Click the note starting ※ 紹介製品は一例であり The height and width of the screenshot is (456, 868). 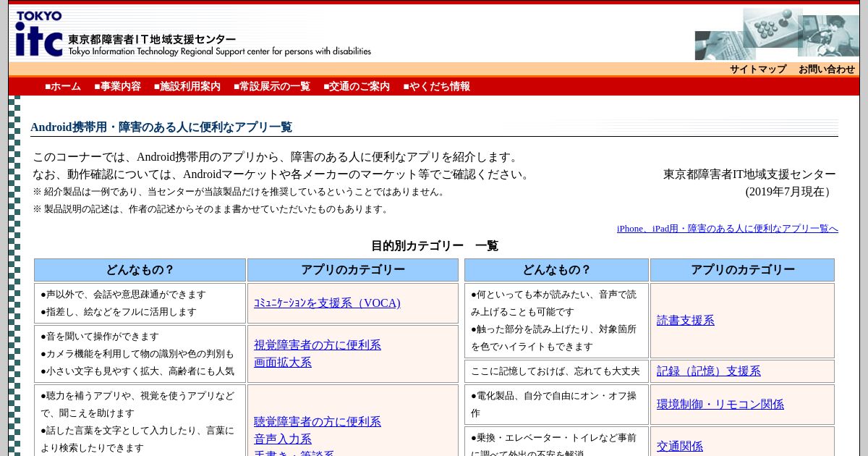239,192
